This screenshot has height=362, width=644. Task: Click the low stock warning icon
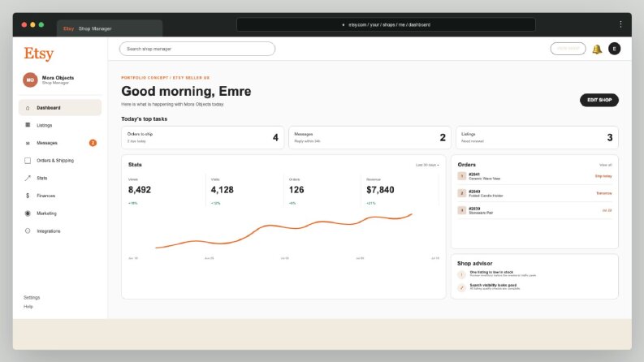pyautogui.click(x=461, y=274)
